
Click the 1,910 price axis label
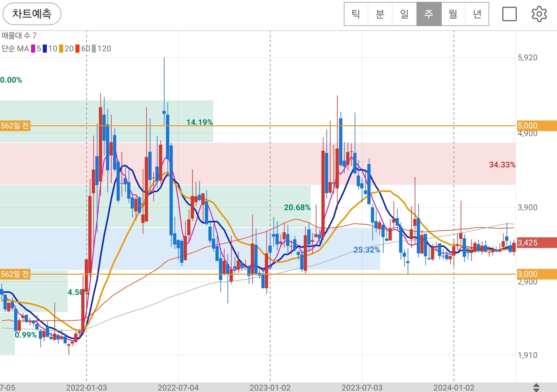click(527, 355)
